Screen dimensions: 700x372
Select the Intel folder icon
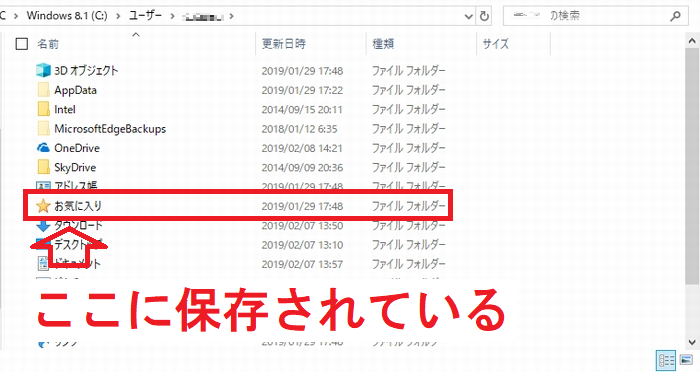click(x=43, y=109)
